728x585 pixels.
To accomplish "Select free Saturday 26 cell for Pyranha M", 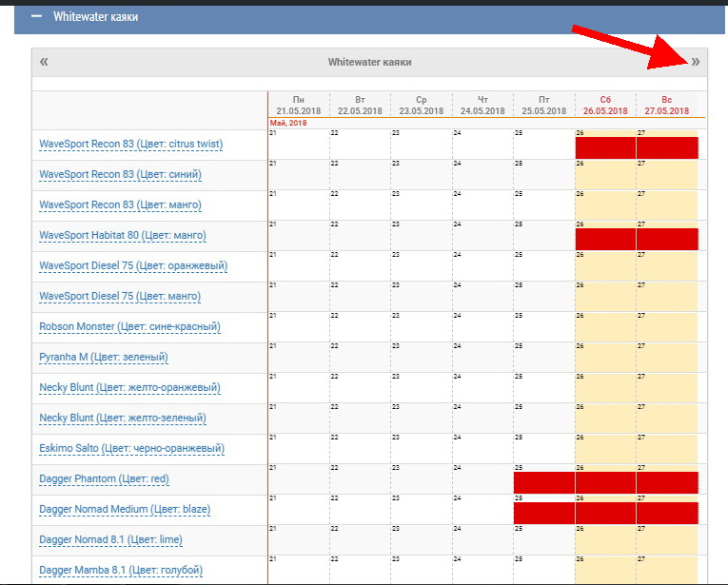I will click(x=605, y=358).
